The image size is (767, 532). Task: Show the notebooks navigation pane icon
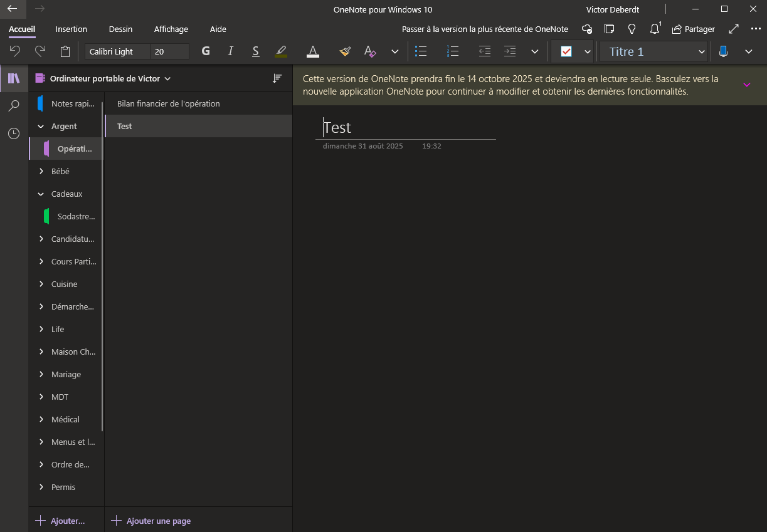click(x=14, y=78)
